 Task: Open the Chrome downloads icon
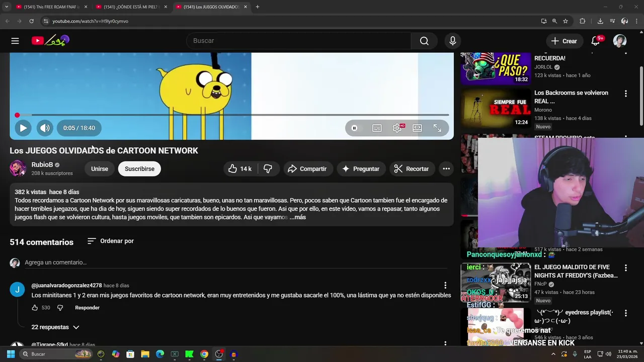(600, 21)
